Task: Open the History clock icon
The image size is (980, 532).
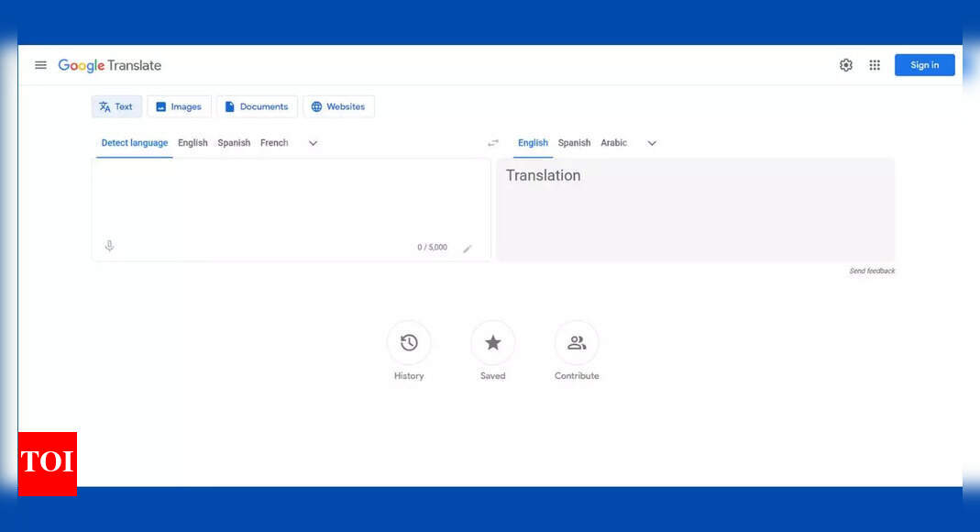Action: 409,343
